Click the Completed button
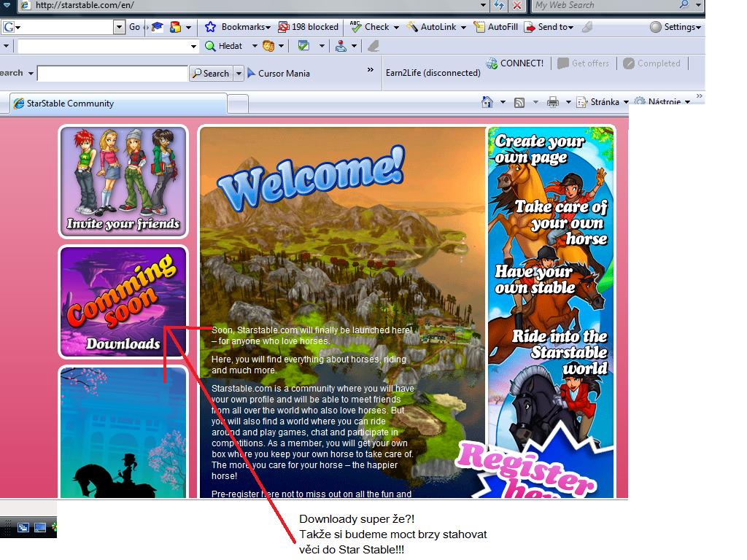The image size is (747, 560). tap(652, 63)
